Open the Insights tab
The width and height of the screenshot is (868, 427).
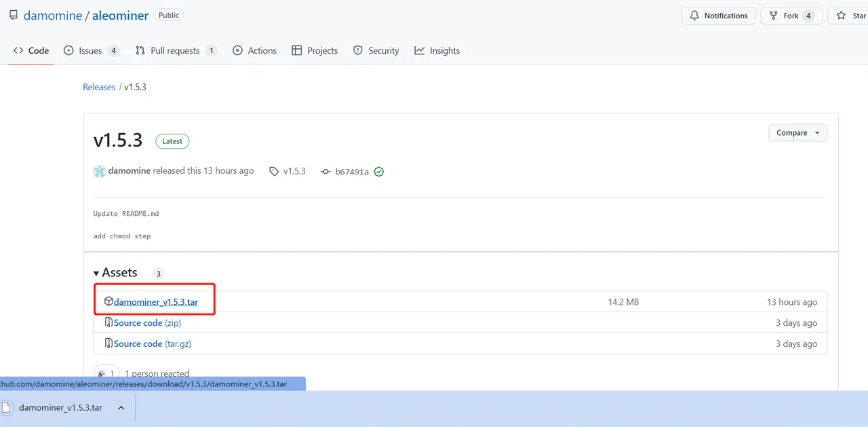point(437,50)
